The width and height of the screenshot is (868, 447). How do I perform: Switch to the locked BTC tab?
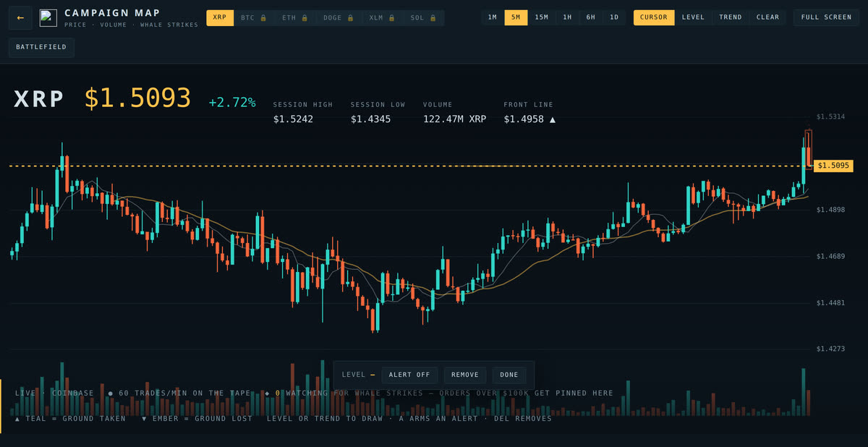click(254, 18)
